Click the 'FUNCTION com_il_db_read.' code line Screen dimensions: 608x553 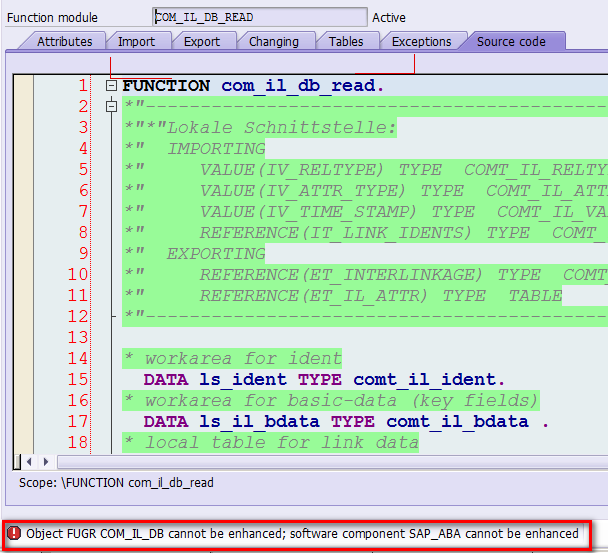253,85
